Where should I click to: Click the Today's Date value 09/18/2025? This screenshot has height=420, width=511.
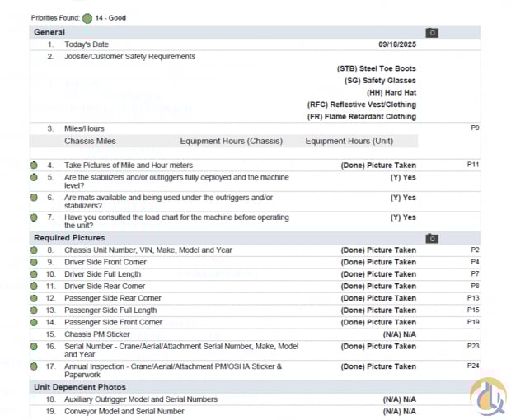click(396, 44)
